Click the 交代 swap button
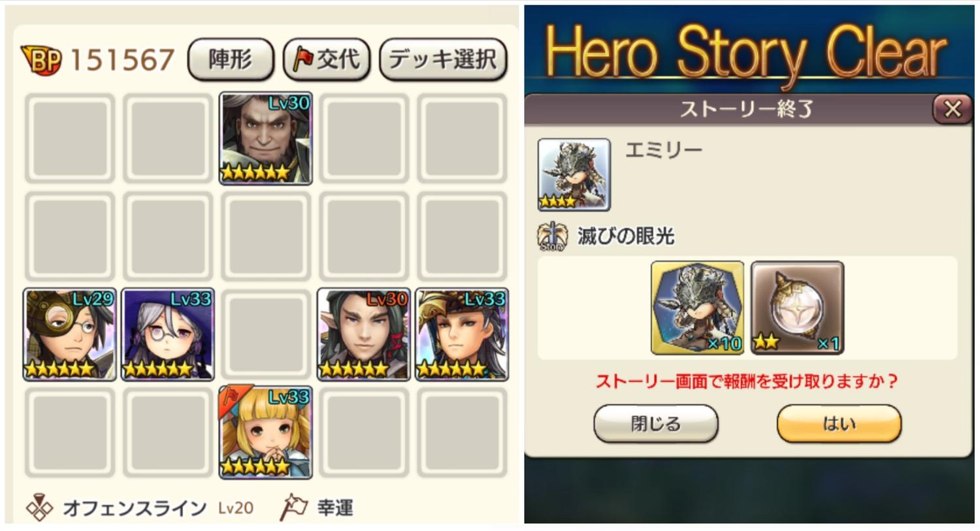The width and height of the screenshot is (980, 531). click(327, 59)
